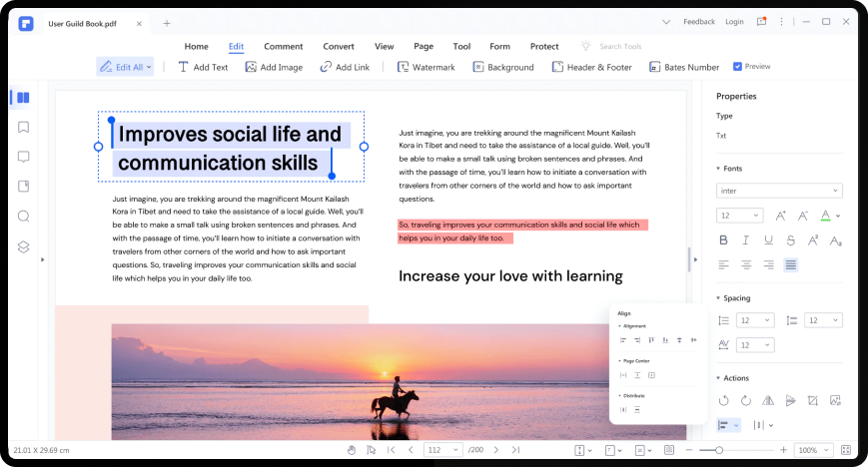Collapse the Actions section
Image resolution: width=868 pixels, height=467 pixels.
[x=718, y=378]
